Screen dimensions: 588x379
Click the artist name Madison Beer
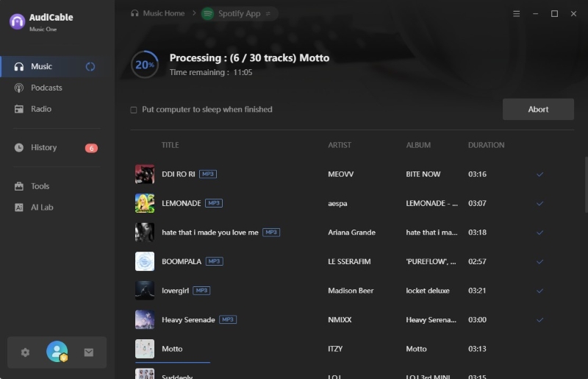[x=351, y=291]
